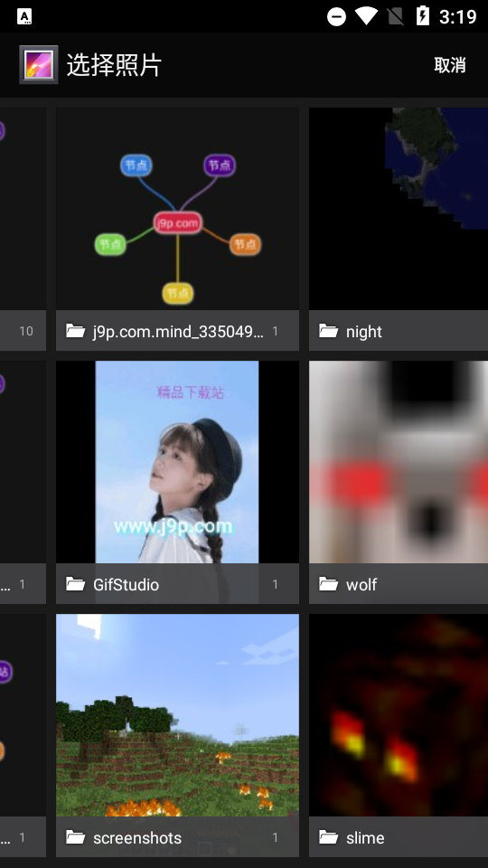Tap the keyboard input indicator icon
The width and height of the screenshot is (488, 868).
(24, 16)
